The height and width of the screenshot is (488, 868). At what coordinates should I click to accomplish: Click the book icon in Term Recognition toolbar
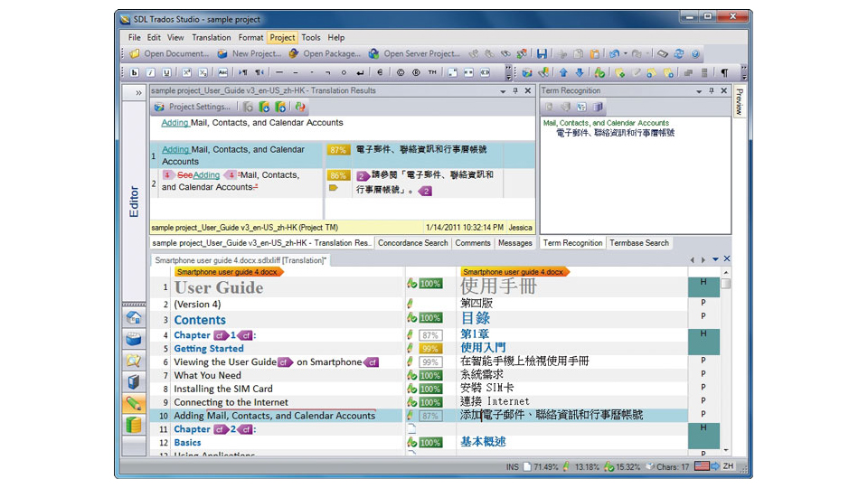point(598,107)
